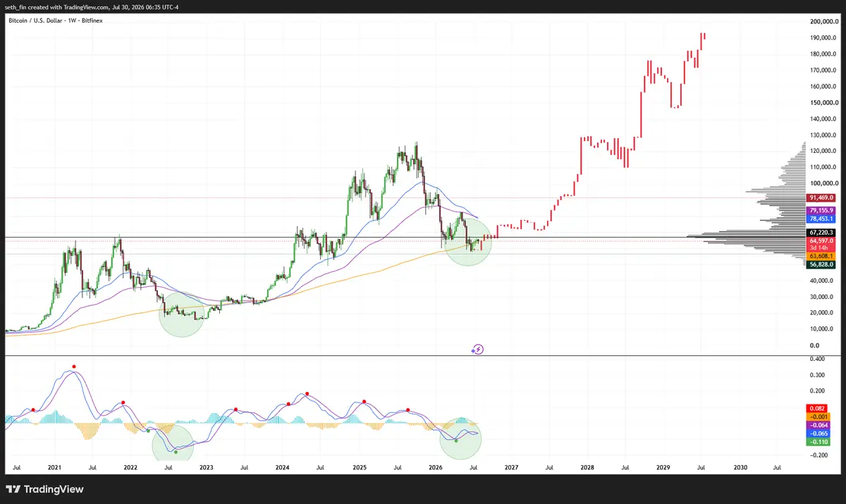Click the 150,000.0 price axis tick
Viewport: 846px width, 504px height.
(x=823, y=103)
